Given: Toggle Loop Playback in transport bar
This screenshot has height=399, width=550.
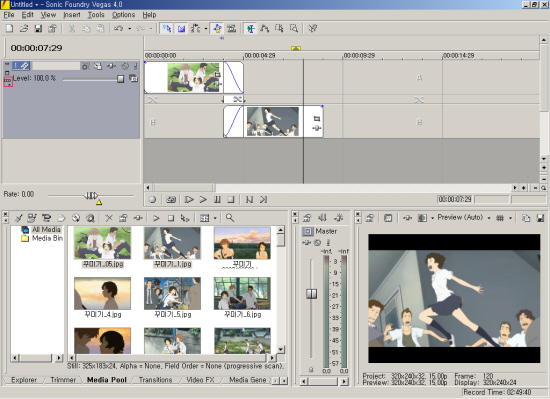Looking at the screenshot, I should (171, 200).
